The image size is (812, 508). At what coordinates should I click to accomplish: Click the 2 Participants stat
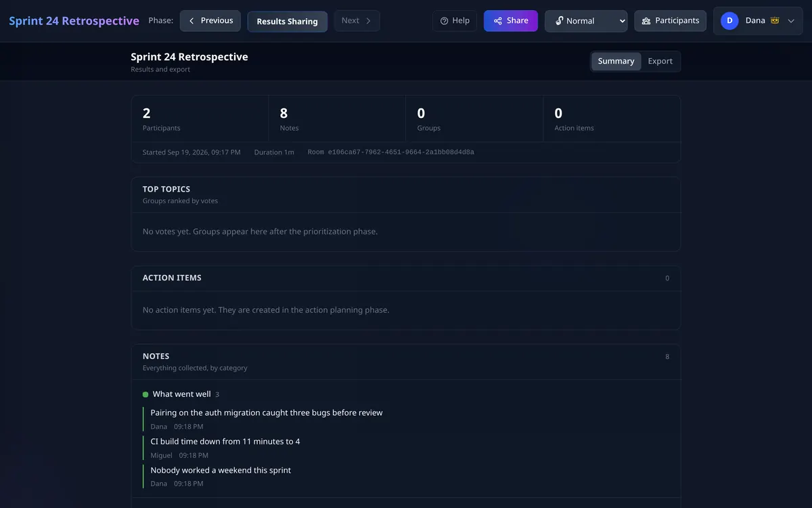tap(200, 119)
